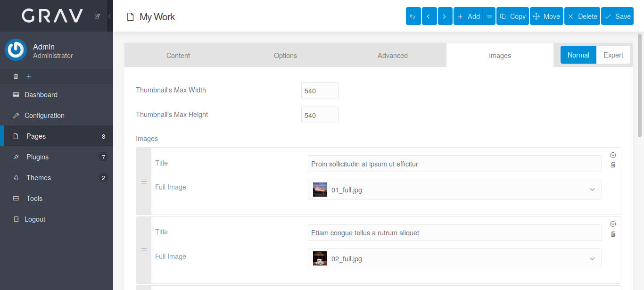
Task: Click the Themes droplet icon
Action: (16, 178)
